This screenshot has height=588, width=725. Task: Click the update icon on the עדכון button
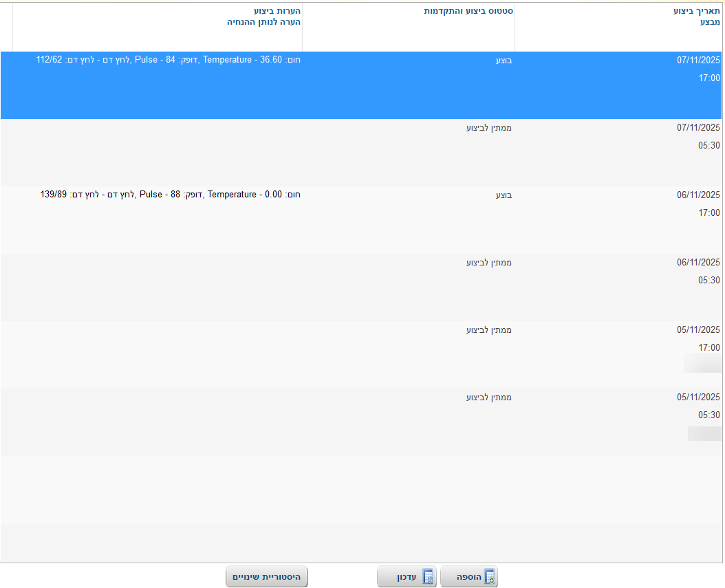click(427, 577)
